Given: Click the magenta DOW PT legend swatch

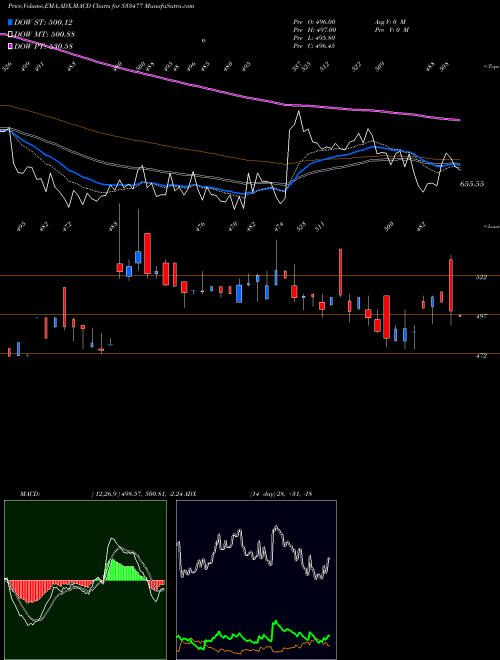Looking at the screenshot, I should (x=10, y=46).
